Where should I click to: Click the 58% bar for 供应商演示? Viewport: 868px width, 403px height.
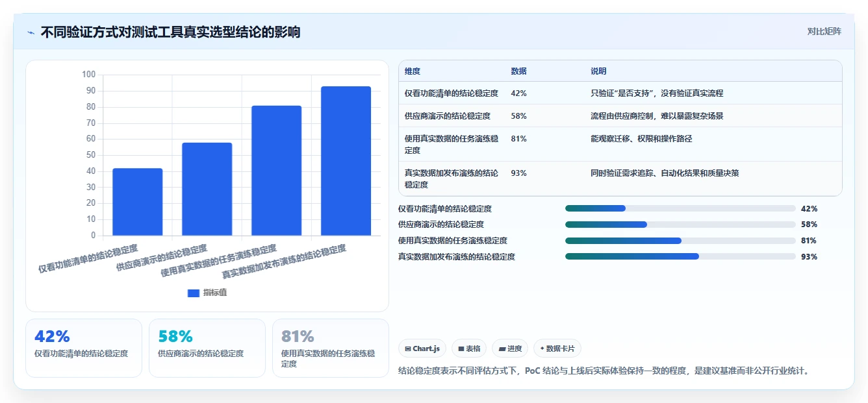(x=207, y=189)
